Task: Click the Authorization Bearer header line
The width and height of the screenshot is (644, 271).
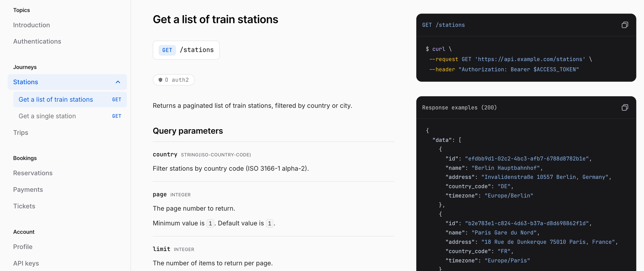Action: pyautogui.click(x=504, y=69)
